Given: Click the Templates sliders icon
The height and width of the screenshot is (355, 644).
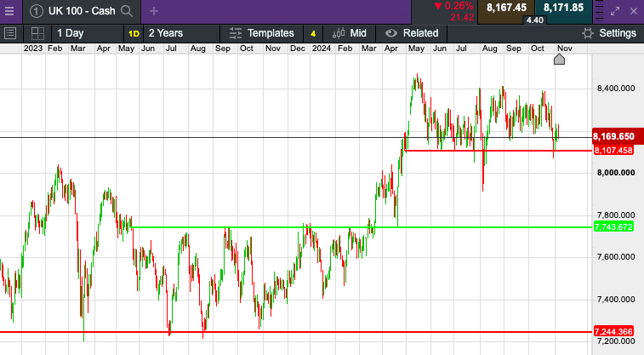Looking at the screenshot, I should point(236,33).
